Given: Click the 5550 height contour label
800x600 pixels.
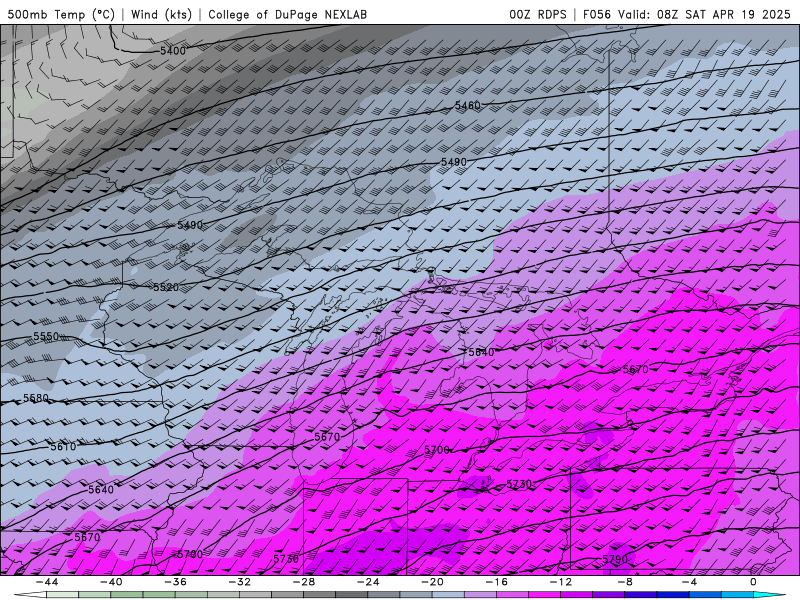Looking at the screenshot, I should tap(46, 337).
